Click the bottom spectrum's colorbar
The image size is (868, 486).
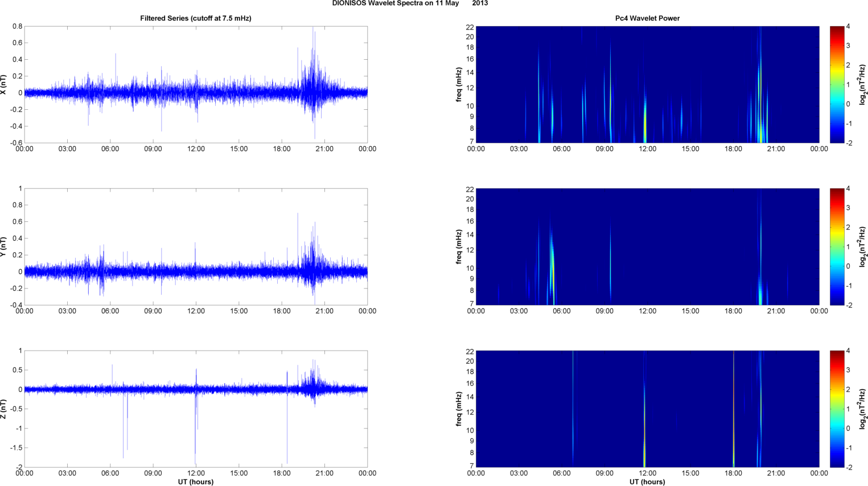(x=837, y=409)
